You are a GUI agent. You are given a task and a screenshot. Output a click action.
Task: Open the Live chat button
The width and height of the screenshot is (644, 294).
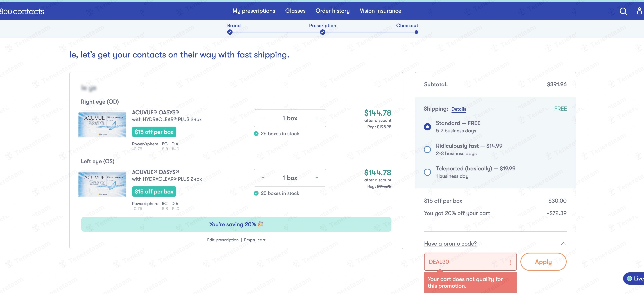[634, 279]
